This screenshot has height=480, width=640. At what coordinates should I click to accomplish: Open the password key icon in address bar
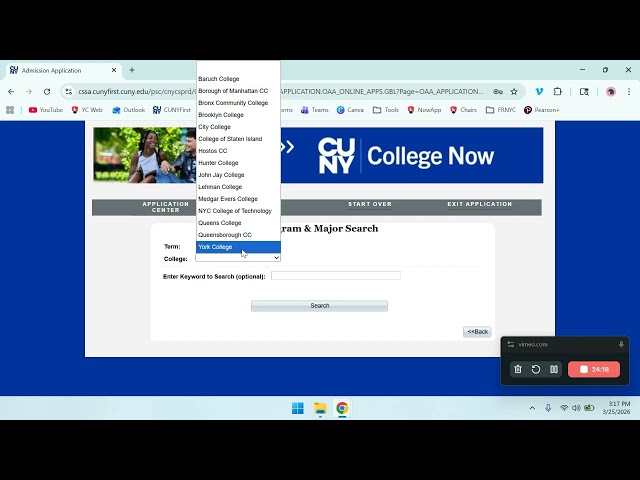click(498, 92)
